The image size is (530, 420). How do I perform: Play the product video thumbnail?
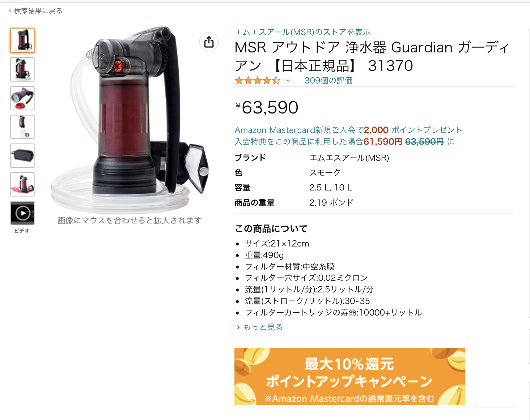click(22, 213)
